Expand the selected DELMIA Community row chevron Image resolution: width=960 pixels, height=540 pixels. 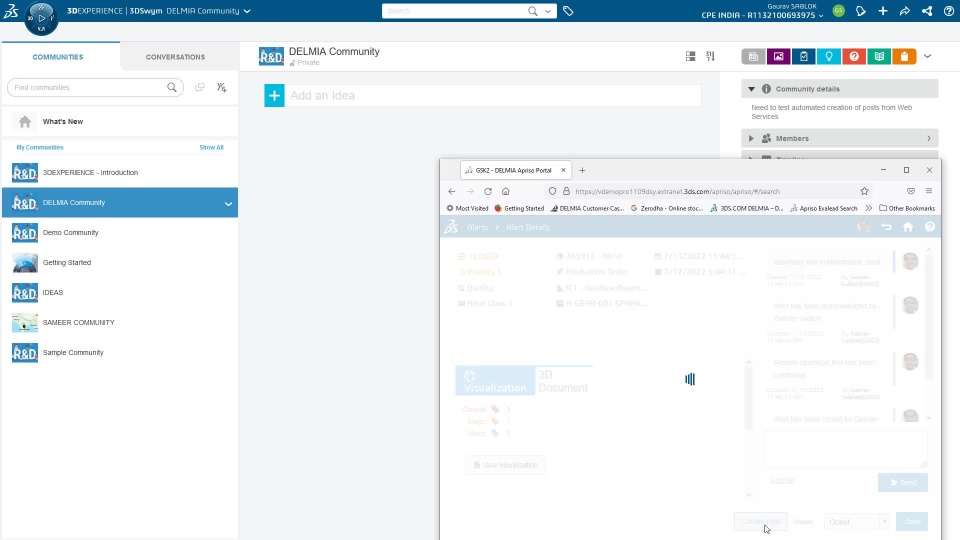[x=228, y=203]
